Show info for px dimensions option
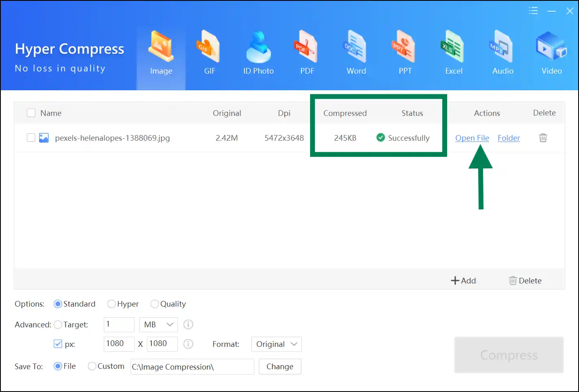The width and height of the screenshot is (579, 392). click(188, 344)
